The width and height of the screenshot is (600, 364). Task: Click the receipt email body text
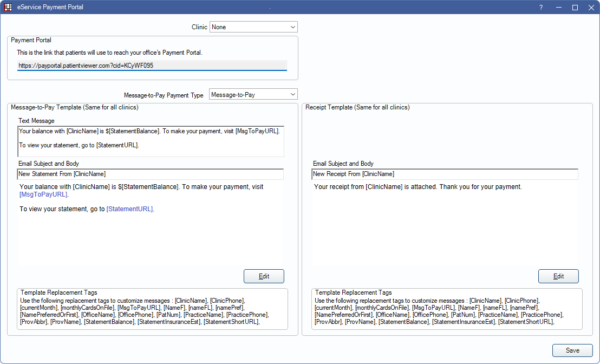coord(418,187)
